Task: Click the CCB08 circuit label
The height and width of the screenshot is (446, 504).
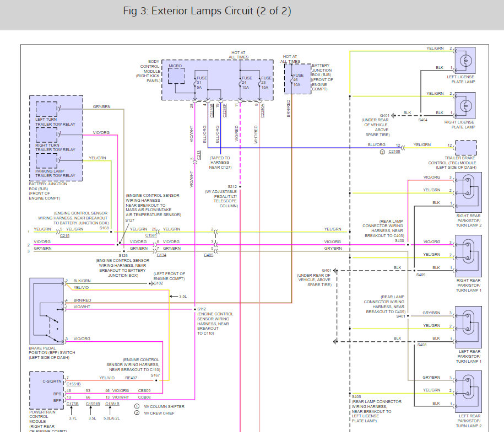Action: point(144,397)
